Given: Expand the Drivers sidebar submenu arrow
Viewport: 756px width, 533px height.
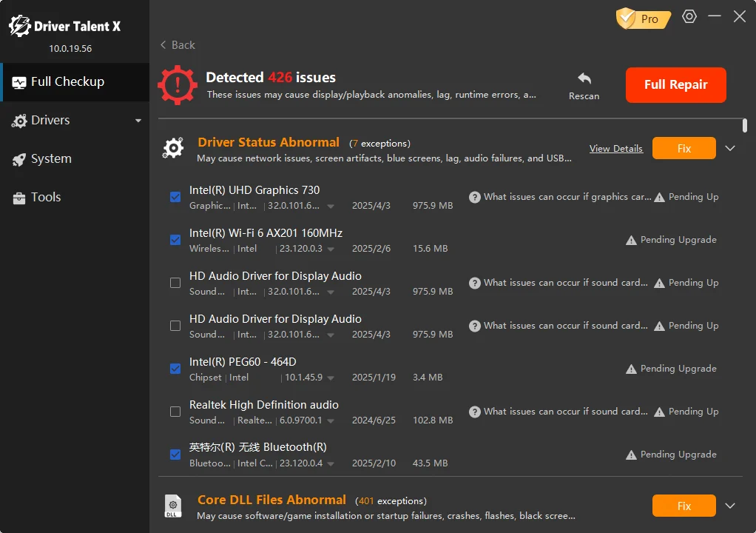Looking at the screenshot, I should point(138,121).
